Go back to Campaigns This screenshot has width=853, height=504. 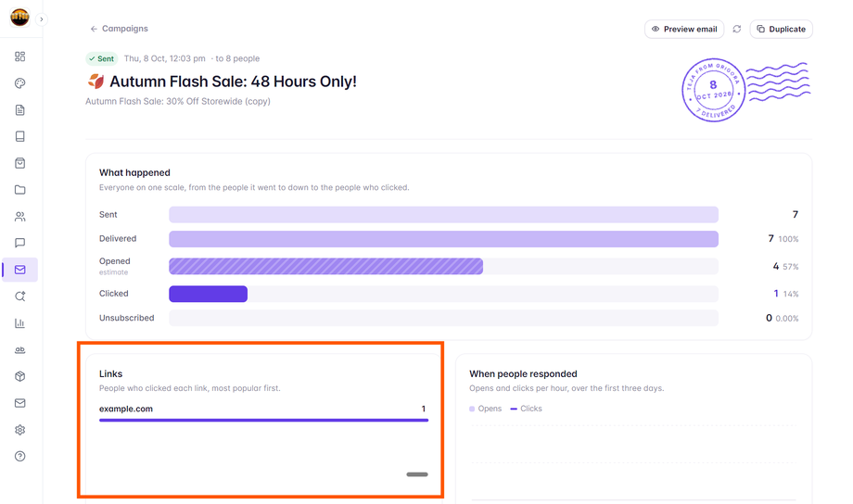tap(119, 29)
